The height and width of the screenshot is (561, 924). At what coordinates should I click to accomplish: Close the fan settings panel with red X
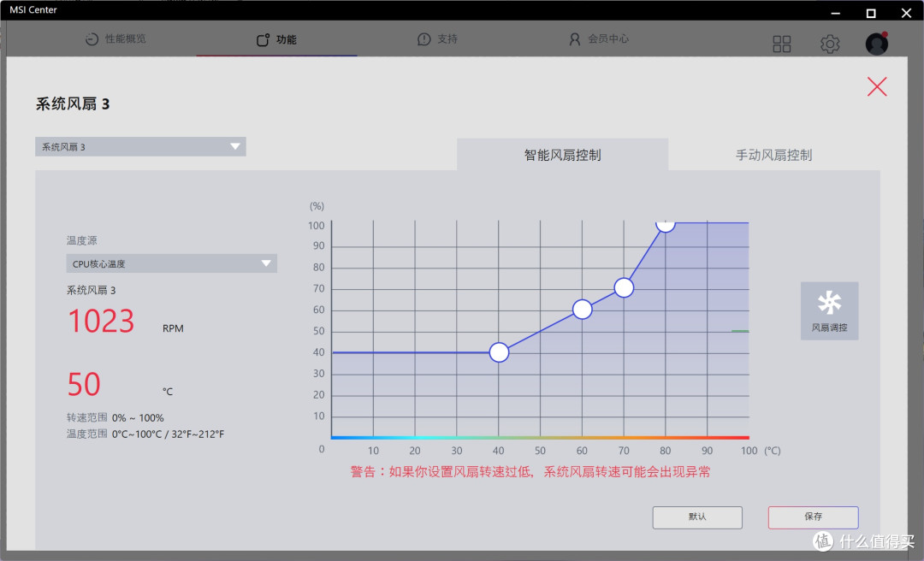click(x=877, y=86)
